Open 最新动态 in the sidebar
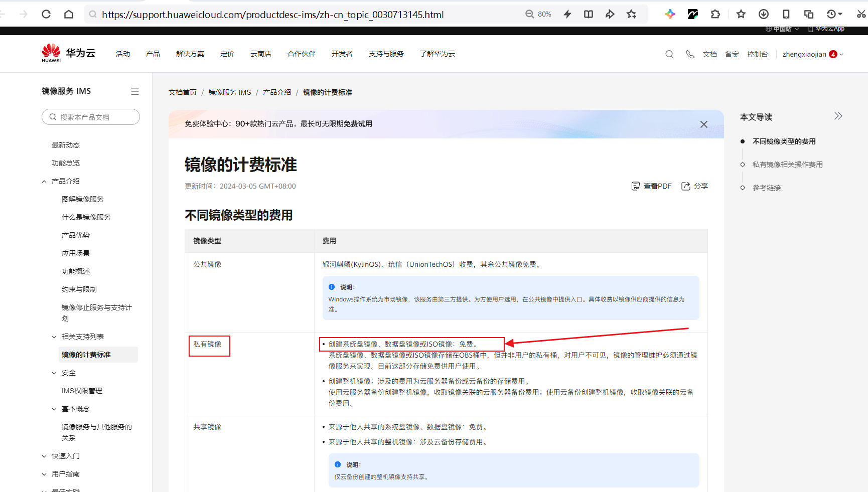Screen dimensions: 868x492 (x=66, y=145)
